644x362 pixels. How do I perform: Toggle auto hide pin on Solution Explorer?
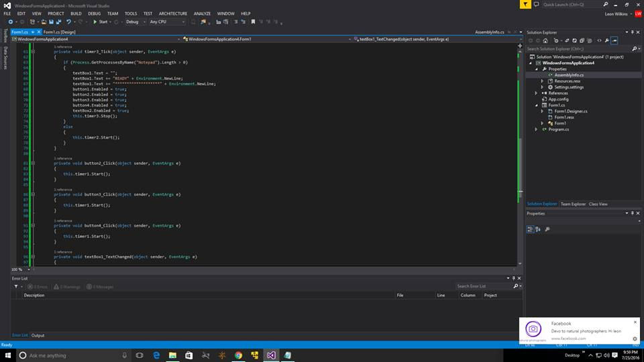click(632, 32)
